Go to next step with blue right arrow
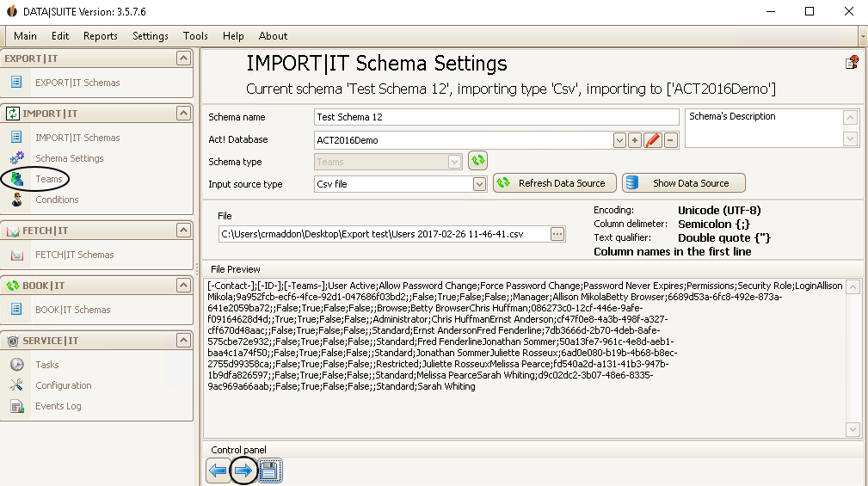The width and height of the screenshot is (868, 486). click(x=243, y=471)
